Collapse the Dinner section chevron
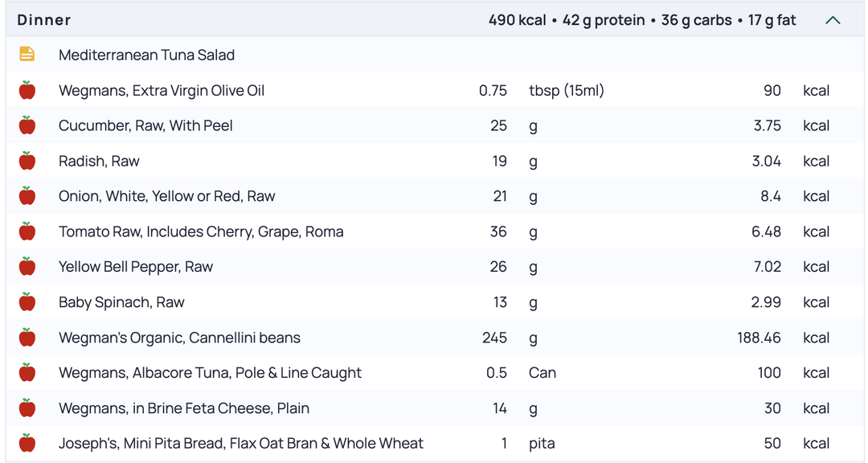This screenshot has width=868, height=463. pos(833,20)
